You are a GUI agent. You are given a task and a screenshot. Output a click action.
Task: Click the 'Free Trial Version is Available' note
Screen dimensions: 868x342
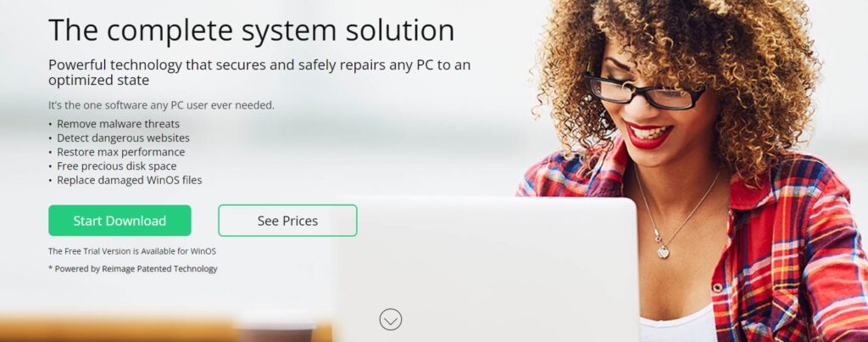click(x=131, y=251)
